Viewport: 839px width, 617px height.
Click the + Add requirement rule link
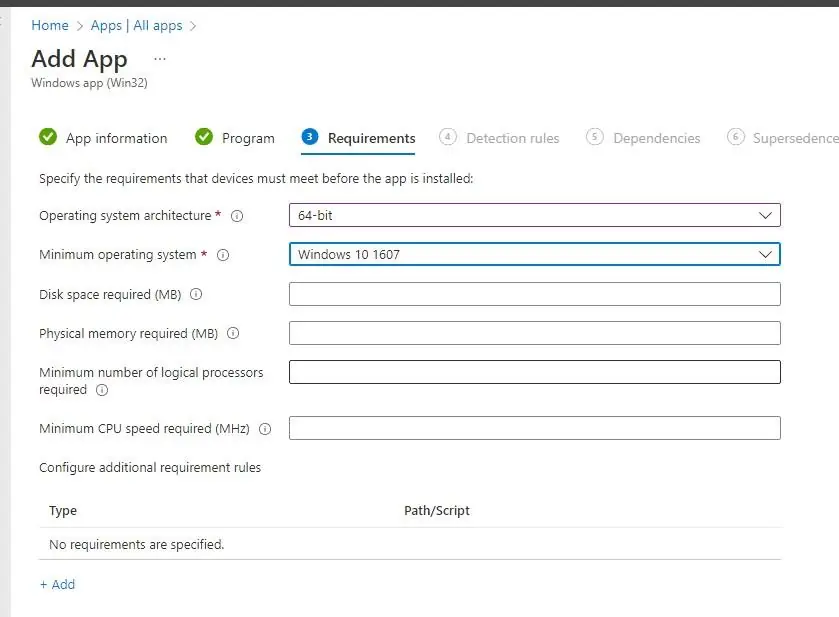[x=57, y=584]
